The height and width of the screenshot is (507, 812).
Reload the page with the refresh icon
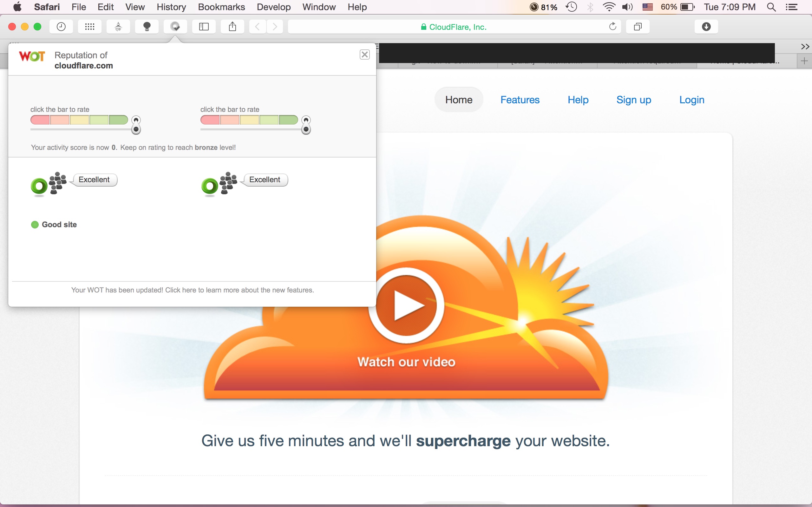(x=613, y=27)
